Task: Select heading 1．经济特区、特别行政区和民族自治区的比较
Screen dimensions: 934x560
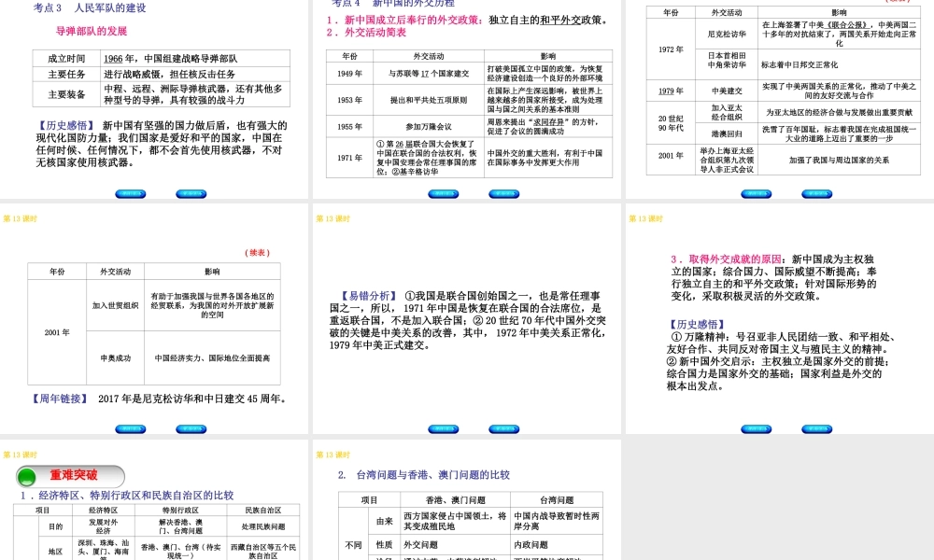Action: click(127, 495)
